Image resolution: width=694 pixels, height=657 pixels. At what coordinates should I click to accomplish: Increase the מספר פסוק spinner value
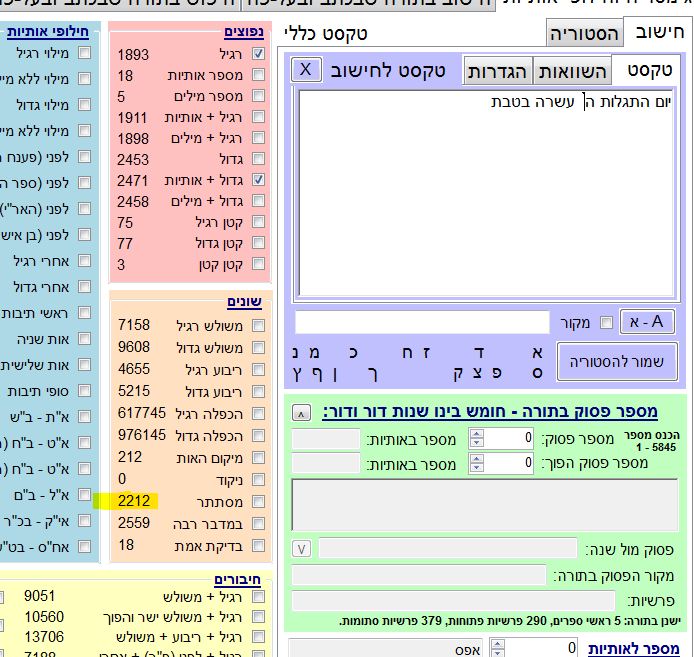point(476,435)
